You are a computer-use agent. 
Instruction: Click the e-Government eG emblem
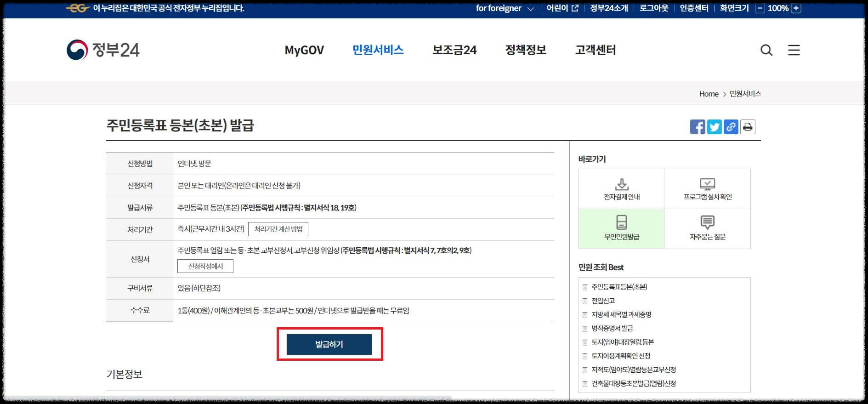pyautogui.click(x=77, y=8)
